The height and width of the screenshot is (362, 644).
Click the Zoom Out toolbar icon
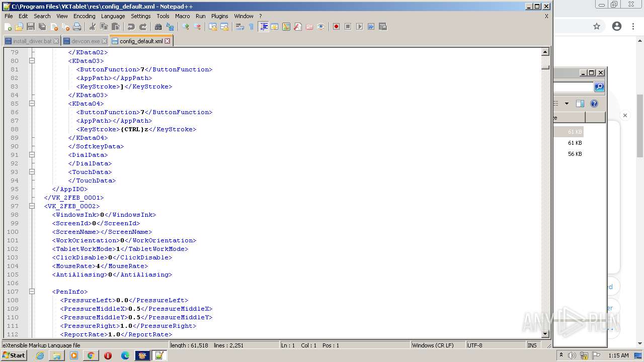coord(197,27)
